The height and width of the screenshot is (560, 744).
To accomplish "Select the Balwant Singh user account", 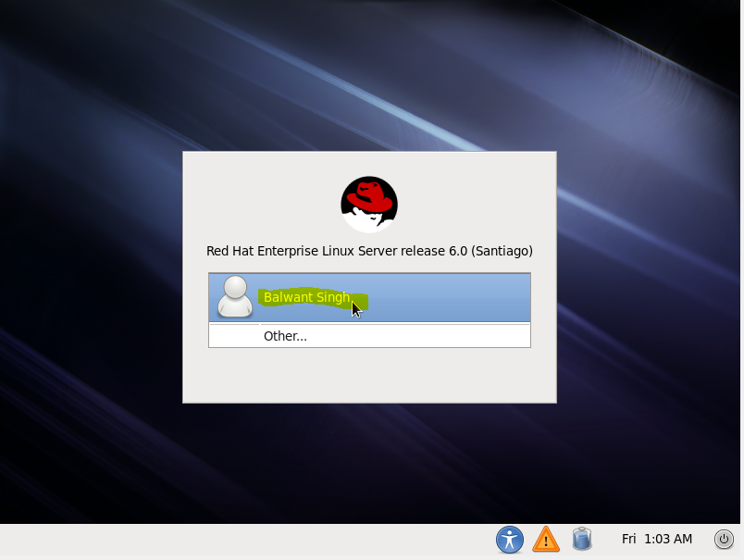I will pos(369,297).
